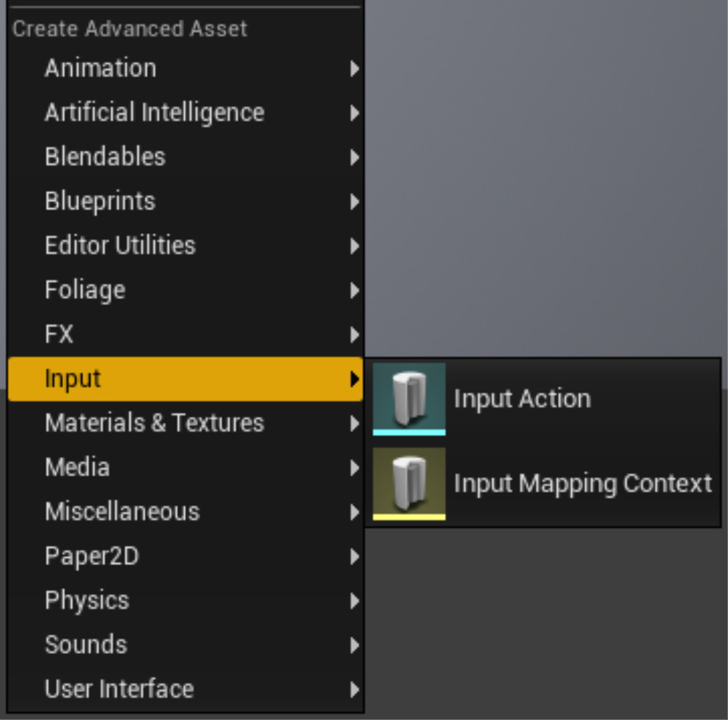Viewport: 728px width, 720px height.
Task: Expand the arrow beside Artificial Intelligence
Action: pyautogui.click(x=355, y=113)
